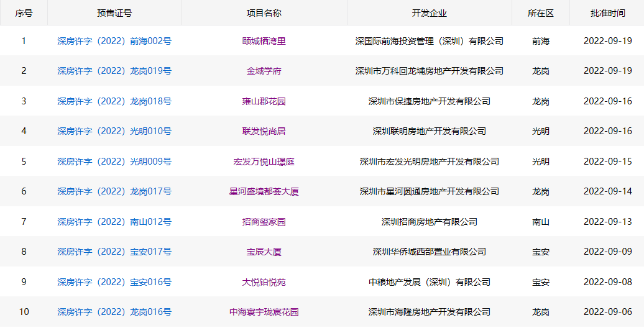Click approval date 2022-09-16 for 雍山郡花园
The height and width of the screenshot is (328, 644).
pos(607,101)
